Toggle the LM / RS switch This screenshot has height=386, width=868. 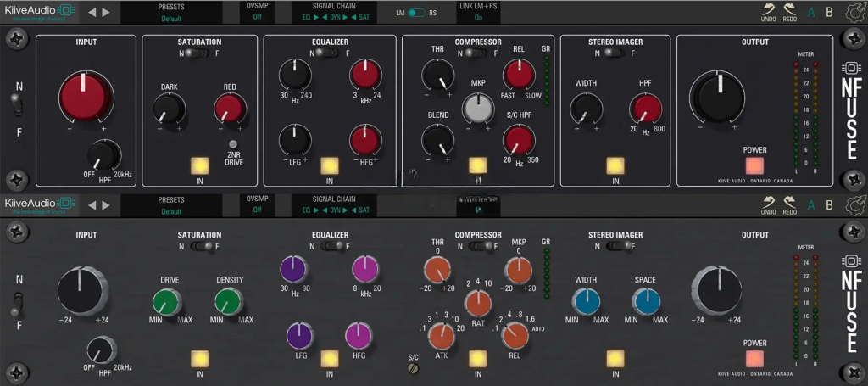[x=415, y=12]
